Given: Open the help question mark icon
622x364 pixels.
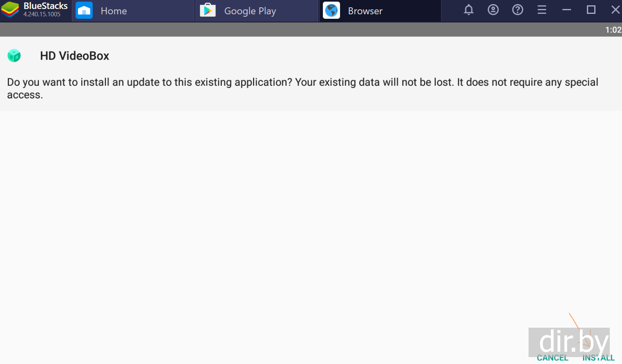Looking at the screenshot, I should (518, 10).
